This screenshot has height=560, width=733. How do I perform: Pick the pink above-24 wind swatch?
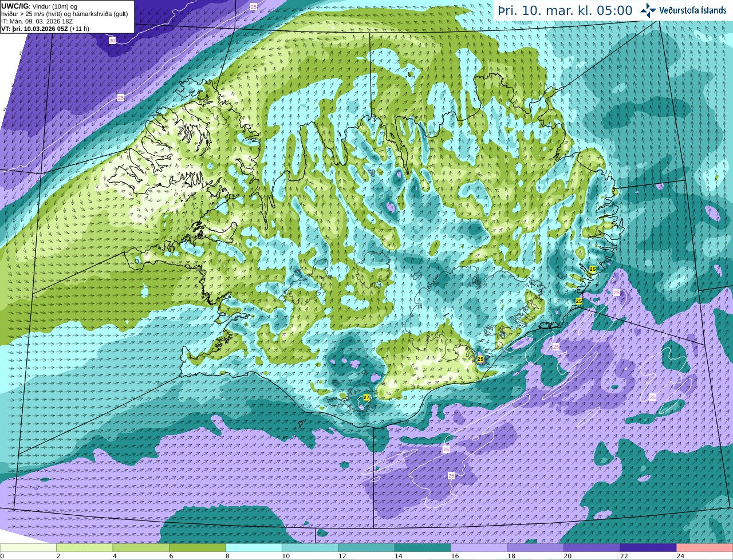[x=705, y=548]
